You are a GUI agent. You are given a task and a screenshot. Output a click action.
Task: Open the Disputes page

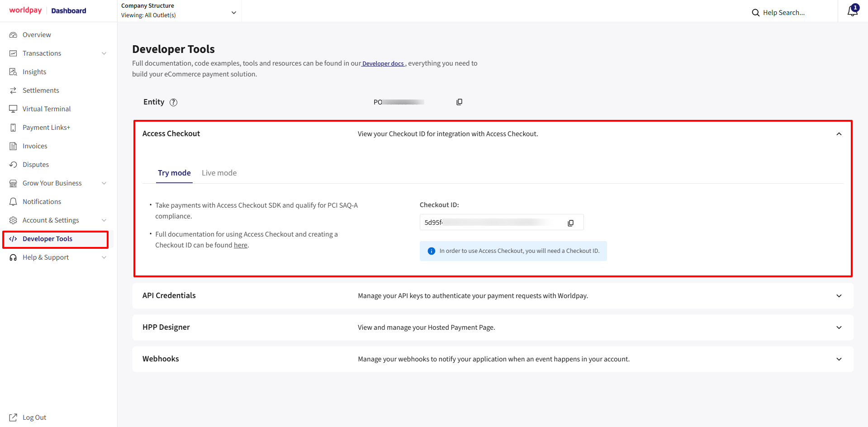(x=36, y=165)
